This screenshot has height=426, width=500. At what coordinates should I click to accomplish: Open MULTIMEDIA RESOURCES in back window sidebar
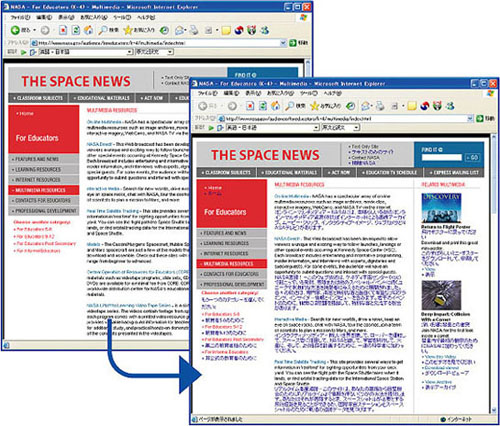pyautogui.click(x=44, y=190)
